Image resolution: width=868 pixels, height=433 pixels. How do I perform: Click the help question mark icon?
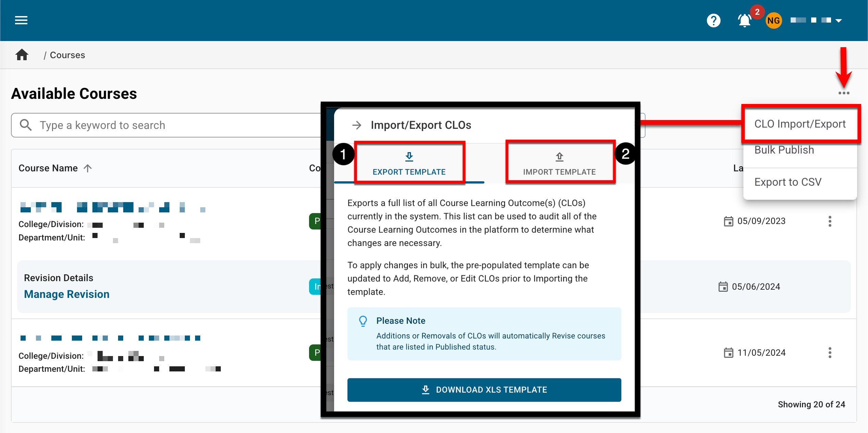(714, 21)
